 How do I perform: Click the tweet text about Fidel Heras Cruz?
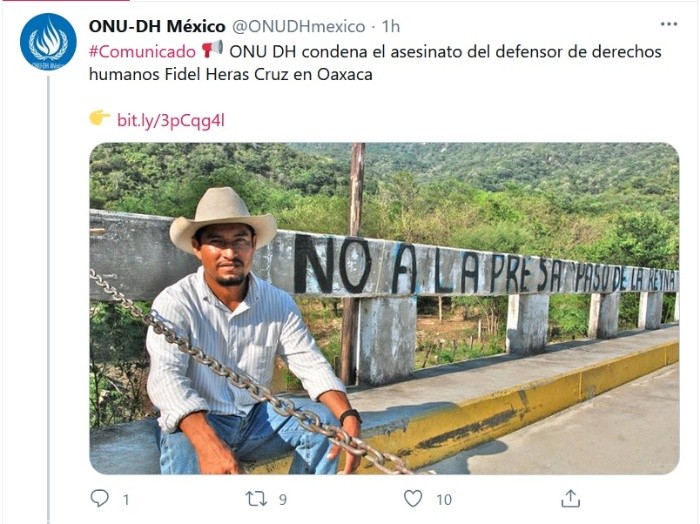pyautogui.click(x=375, y=63)
